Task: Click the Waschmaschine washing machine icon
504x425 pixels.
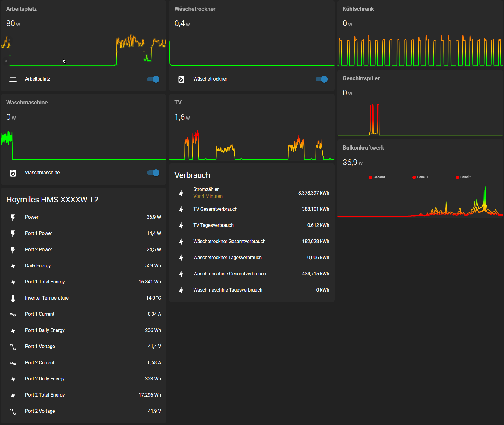Action: click(x=13, y=173)
